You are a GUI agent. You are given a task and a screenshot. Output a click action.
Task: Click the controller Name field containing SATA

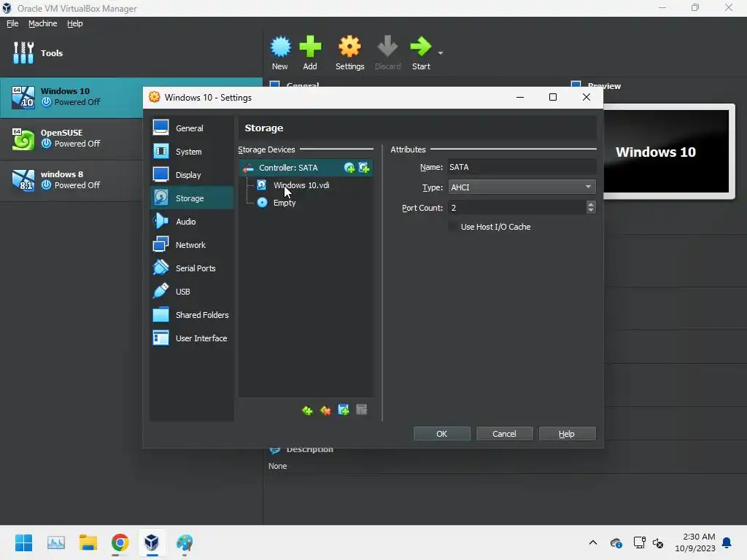(522, 167)
